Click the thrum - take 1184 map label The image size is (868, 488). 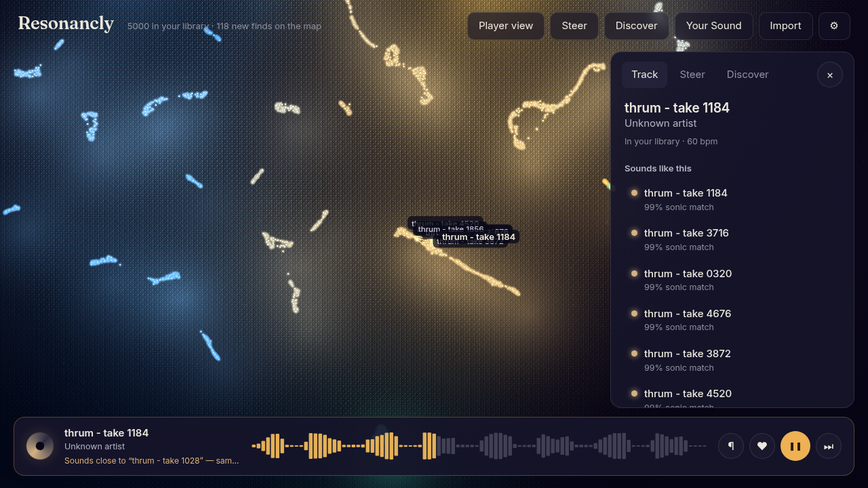[479, 237]
